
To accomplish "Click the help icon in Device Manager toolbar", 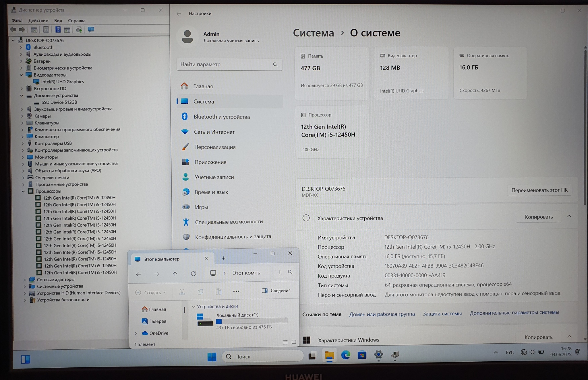I will pos(58,30).
